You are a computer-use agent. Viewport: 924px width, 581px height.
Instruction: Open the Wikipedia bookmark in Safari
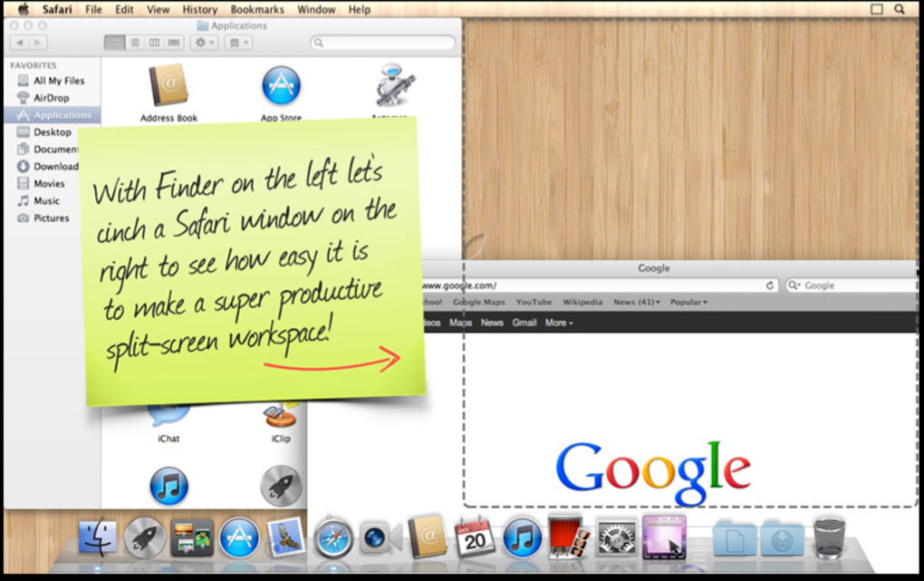pyautogui.click(x=582, y=302)
